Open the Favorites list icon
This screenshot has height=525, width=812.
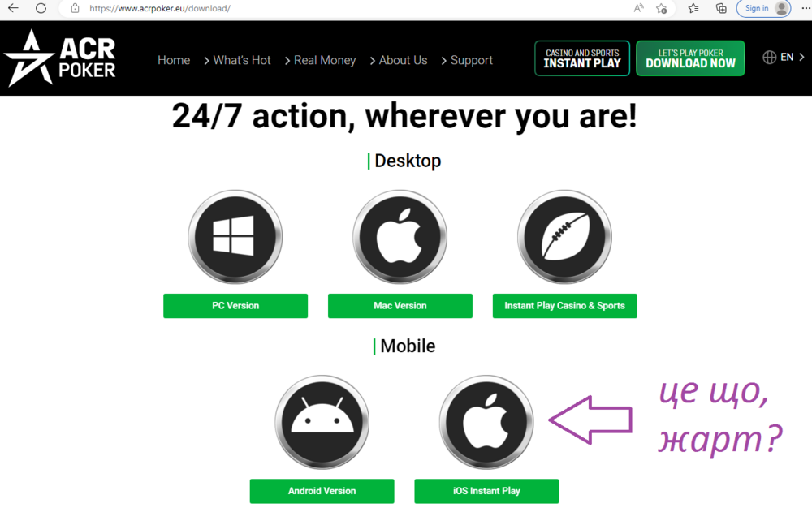click(x=693, y=8)
